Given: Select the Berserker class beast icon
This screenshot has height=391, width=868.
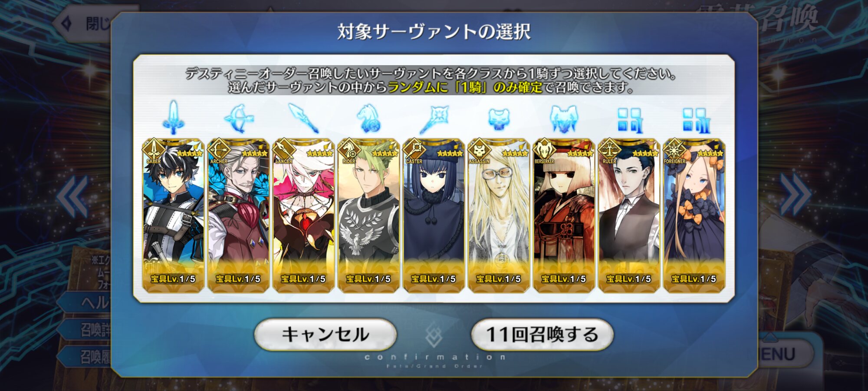Looking at the screenshot, I should pyautogui.click(x=563, y=119).
